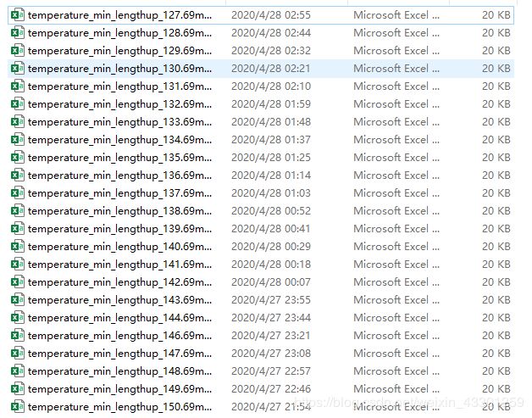Click Excel icon of temperature_min_lengthup_141.69m file
The image size is (532, 418).
pos(17,265)
